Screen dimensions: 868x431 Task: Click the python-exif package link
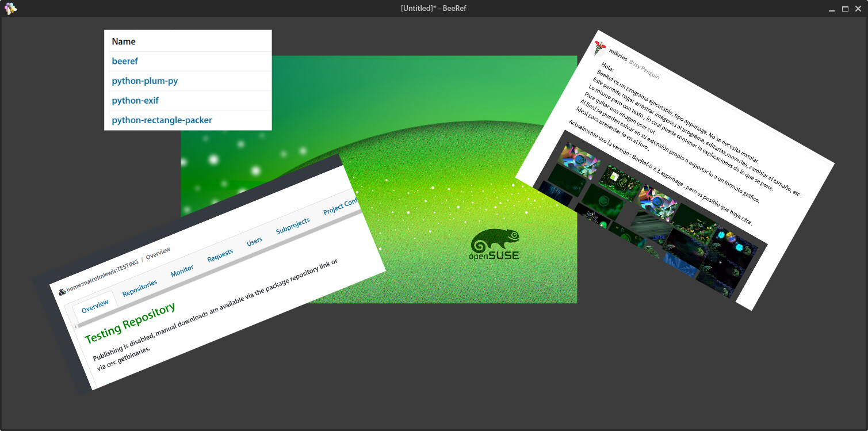(x=135, y=100)
